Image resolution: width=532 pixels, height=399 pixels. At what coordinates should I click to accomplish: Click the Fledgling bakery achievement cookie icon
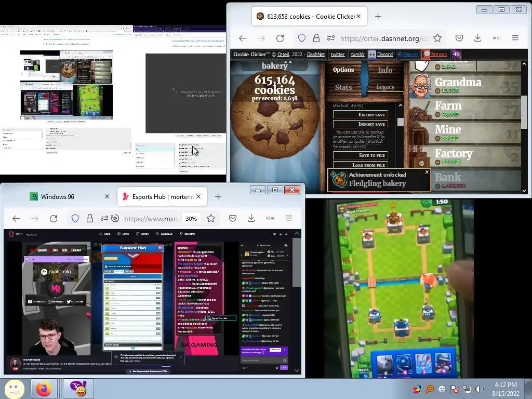pyautogui.click(x=338, y=179)
